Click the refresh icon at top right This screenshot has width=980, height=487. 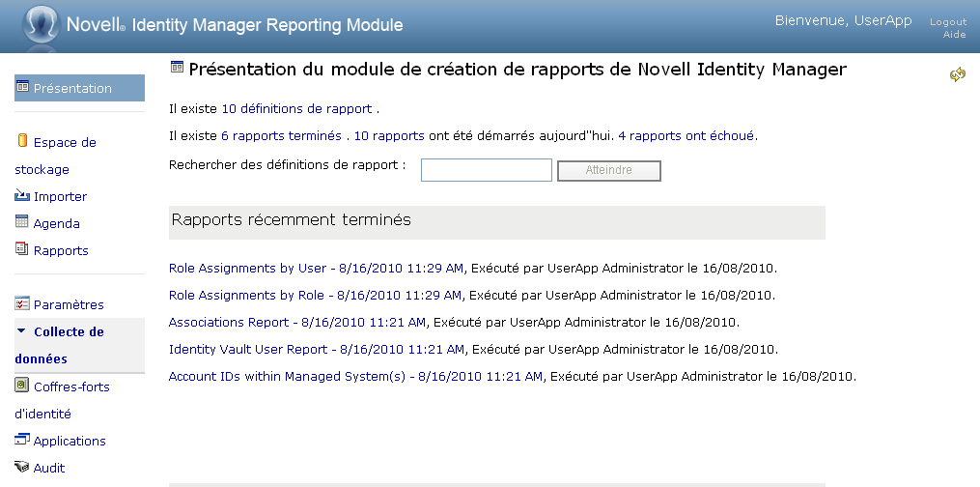pyautogui.click(x=958, y=74)
